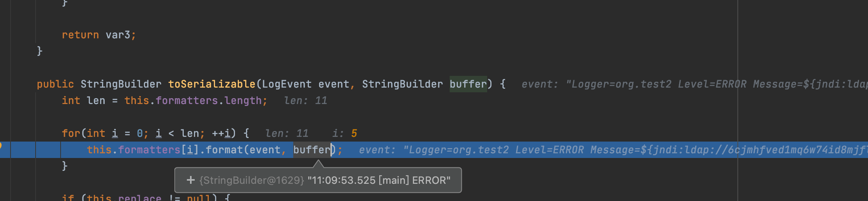This screenshot has height=201, width=868.
Task: Click the debugger tooltip value "11:09:53.525 [main] ERROR"
Action: [x=379, y=180]
